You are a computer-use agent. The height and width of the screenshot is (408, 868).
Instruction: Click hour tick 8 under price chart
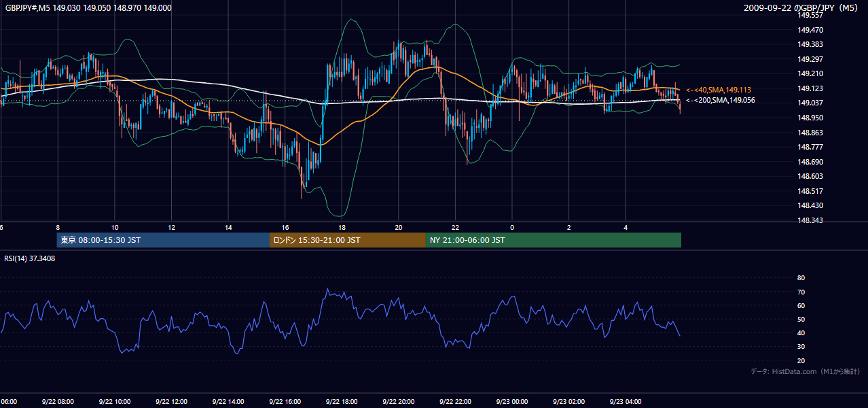pyautogui.click(x=58, y=228)
